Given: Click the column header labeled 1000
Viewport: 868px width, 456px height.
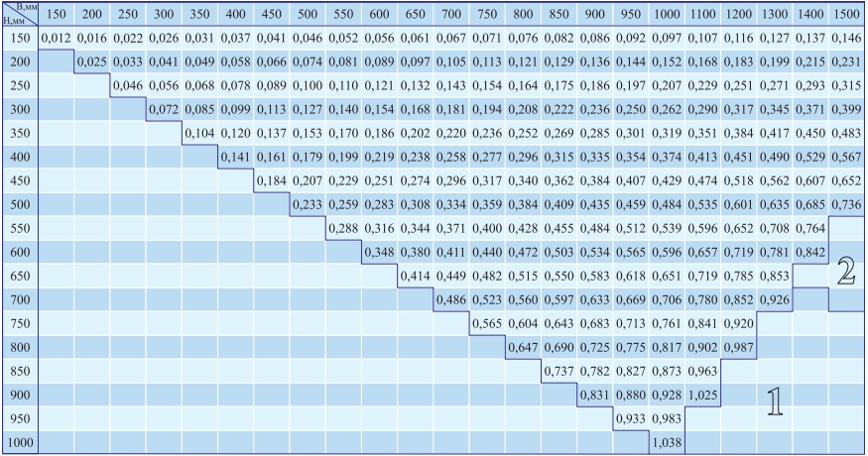Looking at the screenshot, I should pos(666,15).
